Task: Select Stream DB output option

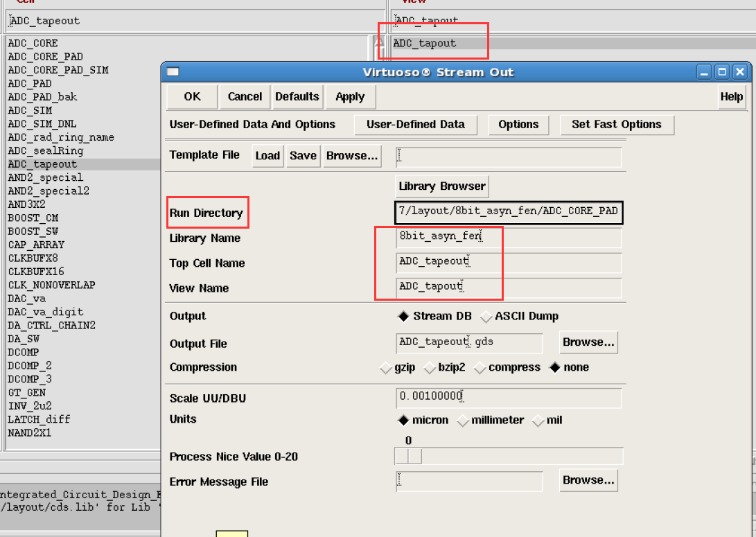Action: click(x=435, y=316)
